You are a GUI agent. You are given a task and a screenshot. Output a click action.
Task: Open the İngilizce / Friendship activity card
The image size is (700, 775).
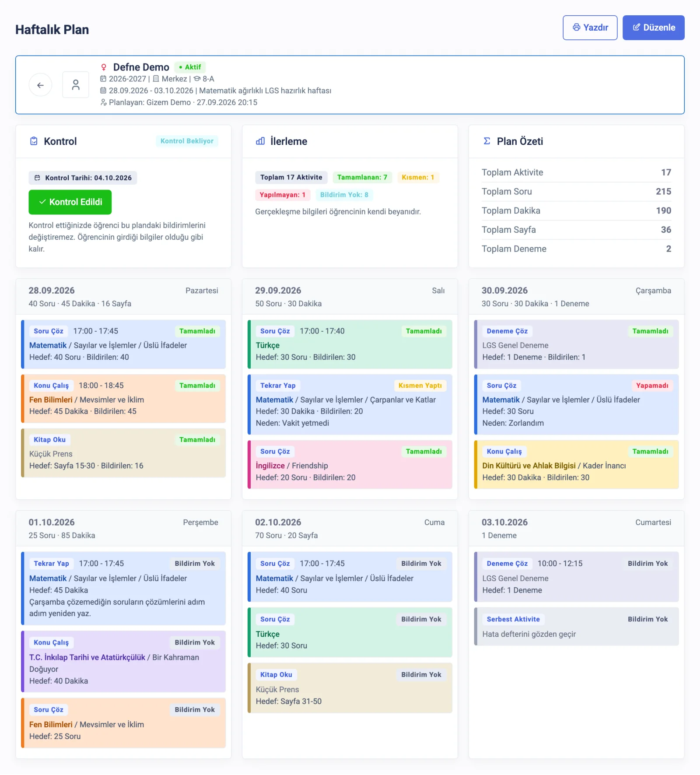(x=350, y=464)
